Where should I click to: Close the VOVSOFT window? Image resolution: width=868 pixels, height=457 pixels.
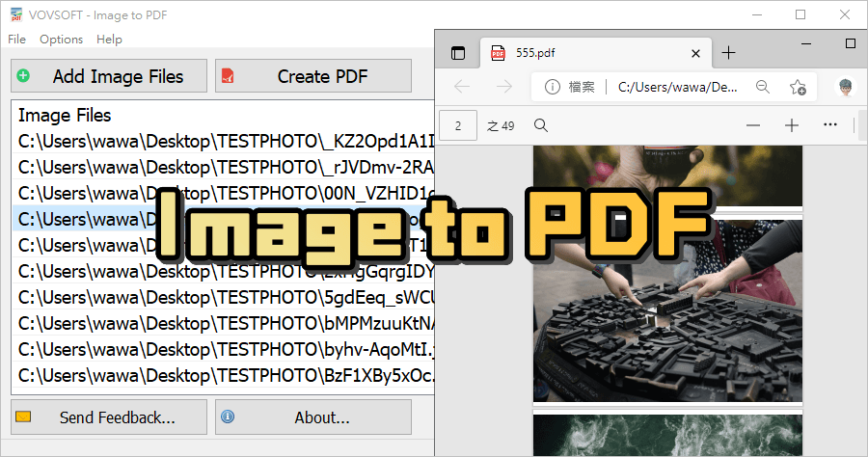845,14
